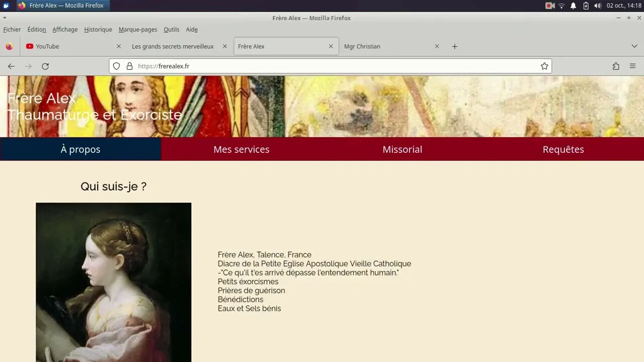Open the Outils menu
This screenshot has width=644, height=362.
click(172, 30)
